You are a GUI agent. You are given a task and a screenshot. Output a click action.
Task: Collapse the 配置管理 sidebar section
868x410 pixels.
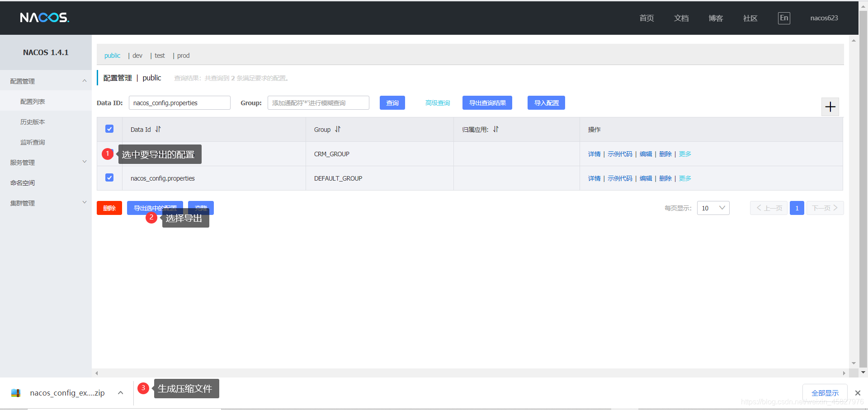[x=84, y=81]
